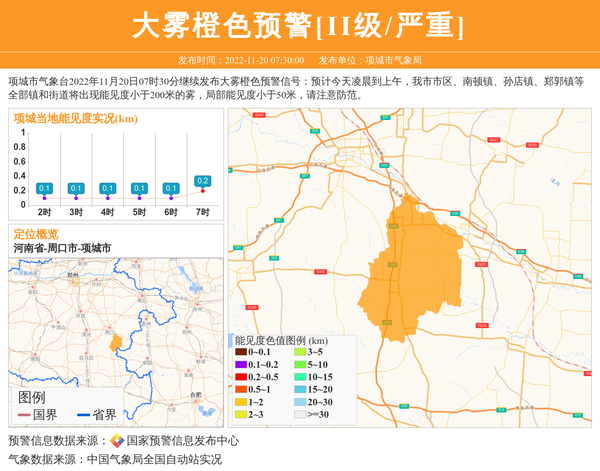Click the 0.2 value label at 7时
The image size is (600, 471).
pos(202,181)
